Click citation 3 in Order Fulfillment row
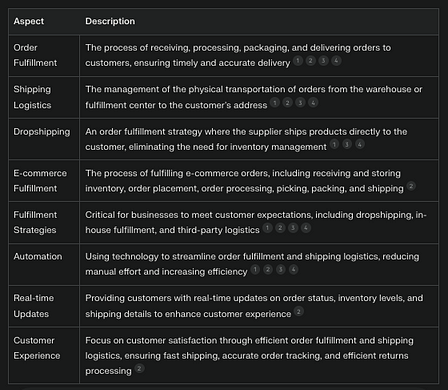The width and height of the screenshot is (448, 390). tap(323, 61)
